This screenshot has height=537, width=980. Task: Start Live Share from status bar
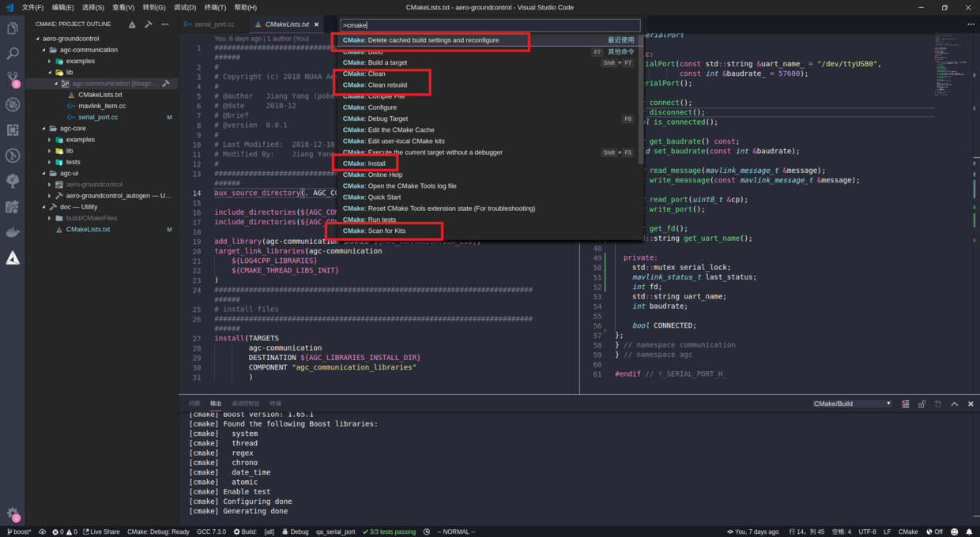tap(102, 531)
